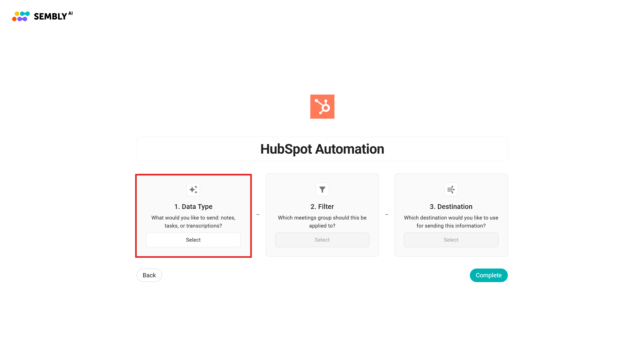This screenshot has height=350, width=644.
Task: Click the destination question description text
Action: pos(451,222)
